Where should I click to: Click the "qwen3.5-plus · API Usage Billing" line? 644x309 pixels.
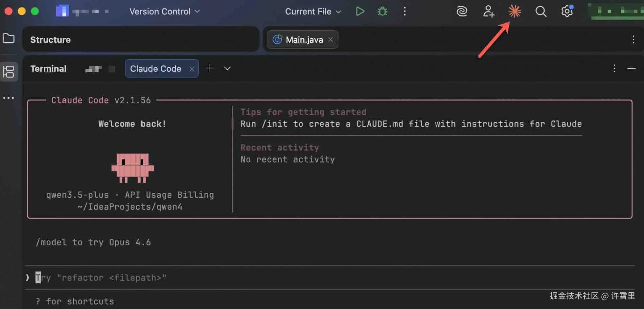click(130, 195)
